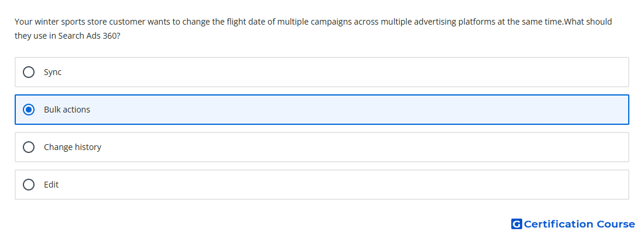Click blank area inside Change history card
Viewport: 644px width, 235px height.
(328, 147)
